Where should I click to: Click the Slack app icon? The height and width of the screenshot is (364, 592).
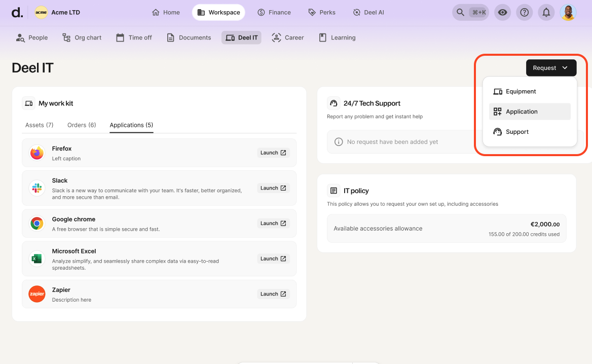[37, 188]
